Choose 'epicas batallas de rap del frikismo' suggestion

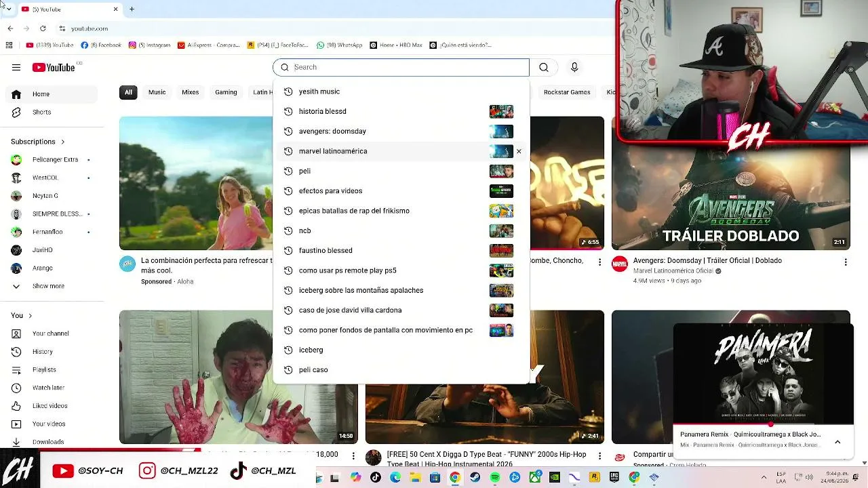click(400, 211)
